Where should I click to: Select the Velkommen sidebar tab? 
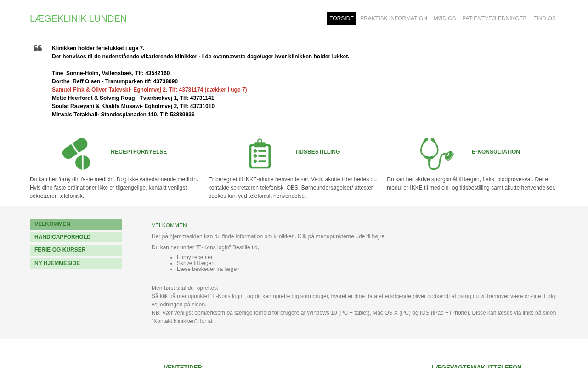(76, 224)
